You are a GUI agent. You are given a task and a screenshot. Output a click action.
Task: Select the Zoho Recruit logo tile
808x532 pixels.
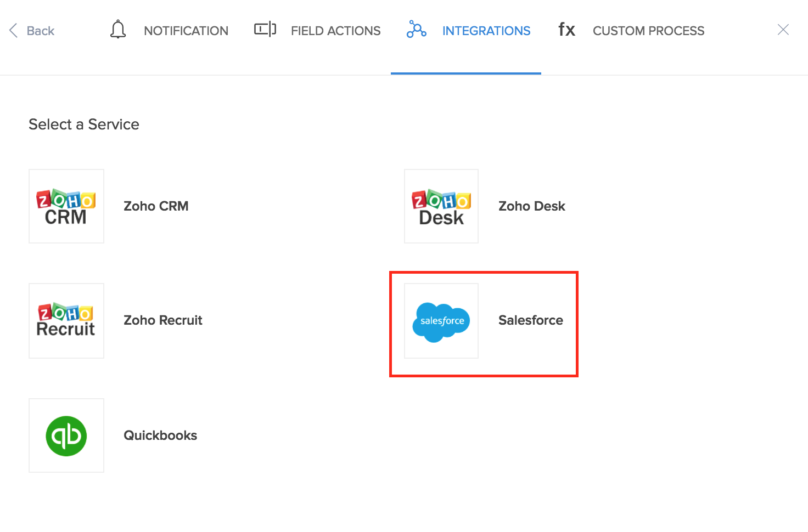tap(66, 321)
